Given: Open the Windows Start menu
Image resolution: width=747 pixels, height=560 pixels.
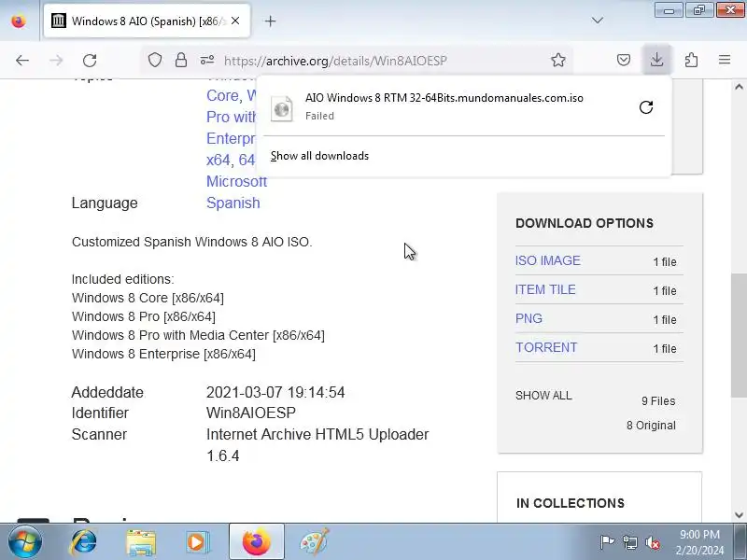Looking at the screenshot, I should point(24,542).
